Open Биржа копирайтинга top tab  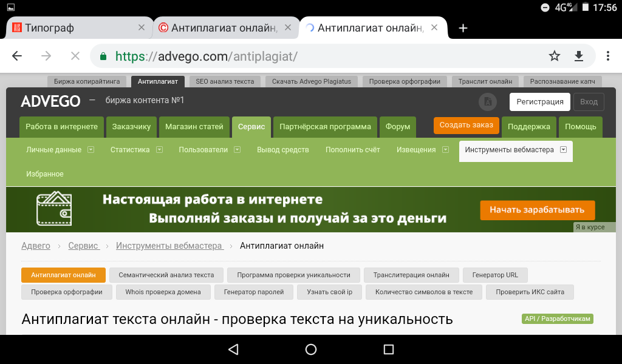pos(87,81)
